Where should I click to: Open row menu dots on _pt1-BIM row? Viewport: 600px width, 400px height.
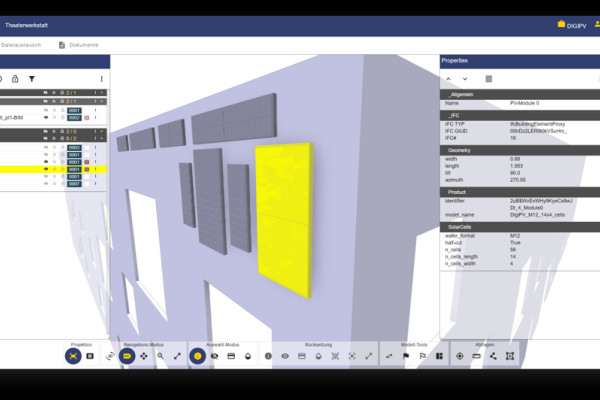(x=96, y=118)
